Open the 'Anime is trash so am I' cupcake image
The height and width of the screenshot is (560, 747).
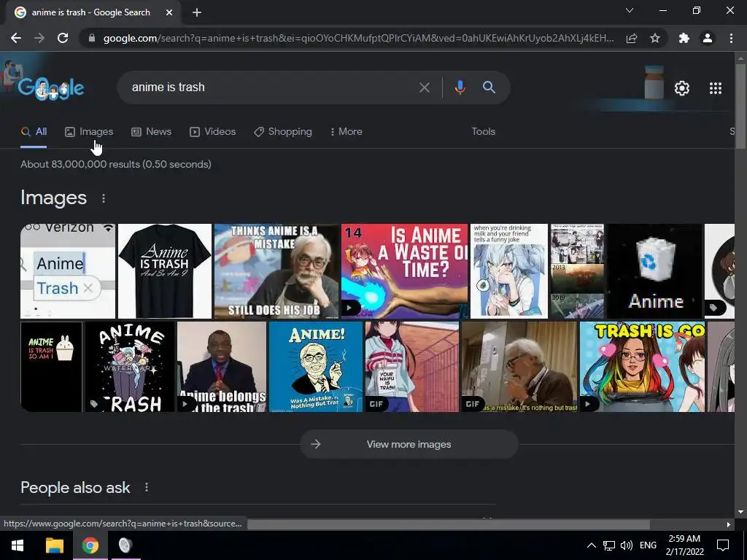[52, 367]
